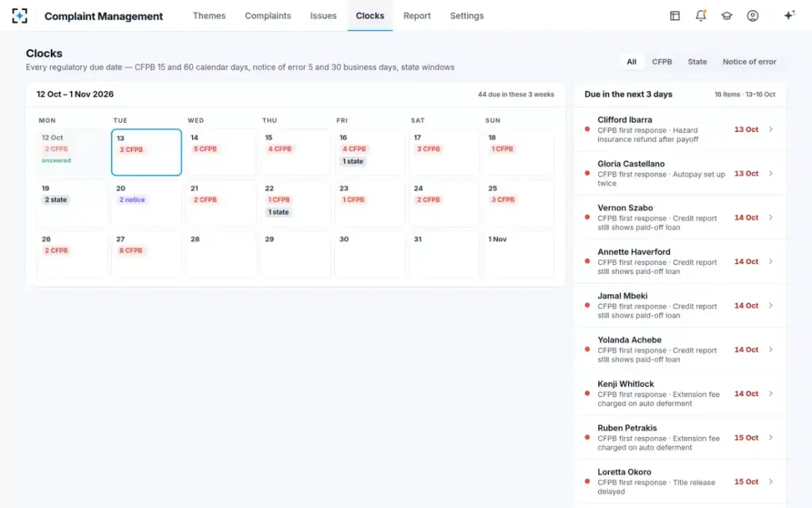Open the sparkle AI assistant icon
Screen dimensions: 812x508
click(789, 16)
